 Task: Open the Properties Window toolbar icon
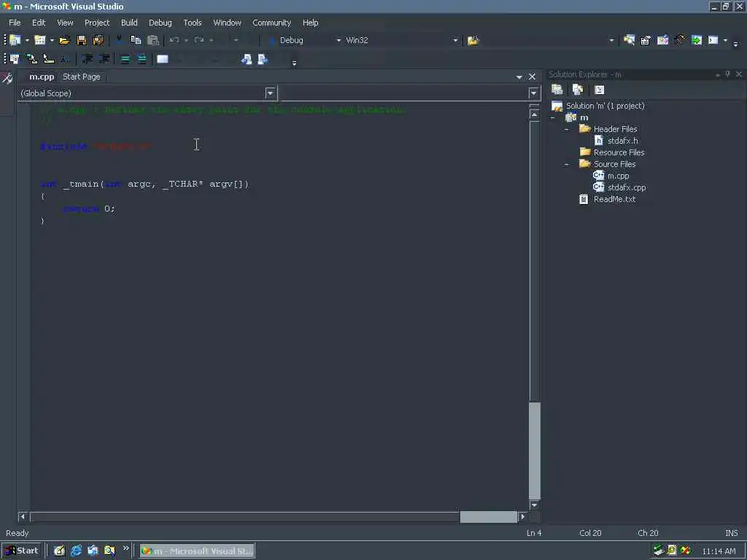646,41
